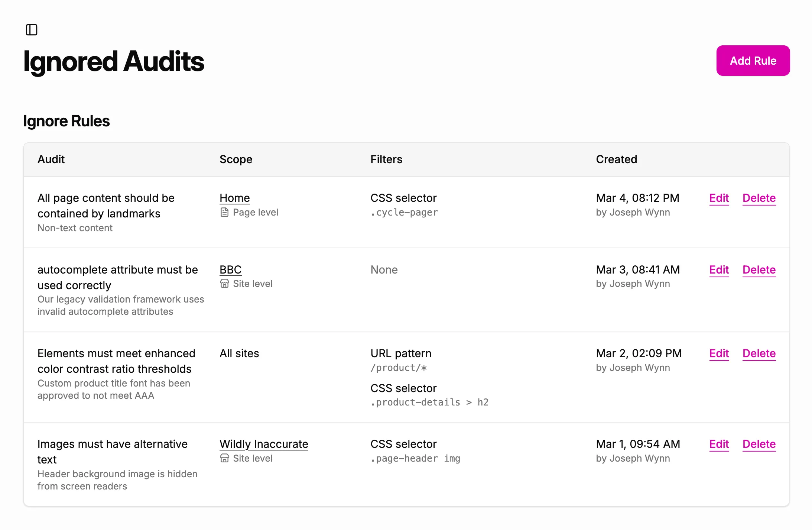
Task: Delete the autocomplete attribute rule
Action: pos(759,270)
